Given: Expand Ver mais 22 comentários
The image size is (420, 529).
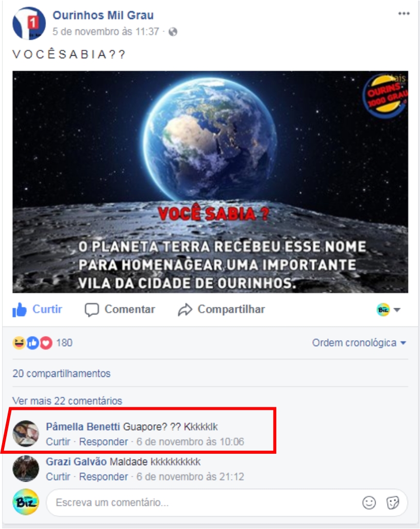Looking at the screenshot, I should pyautogui.click(x=67, y=401).
